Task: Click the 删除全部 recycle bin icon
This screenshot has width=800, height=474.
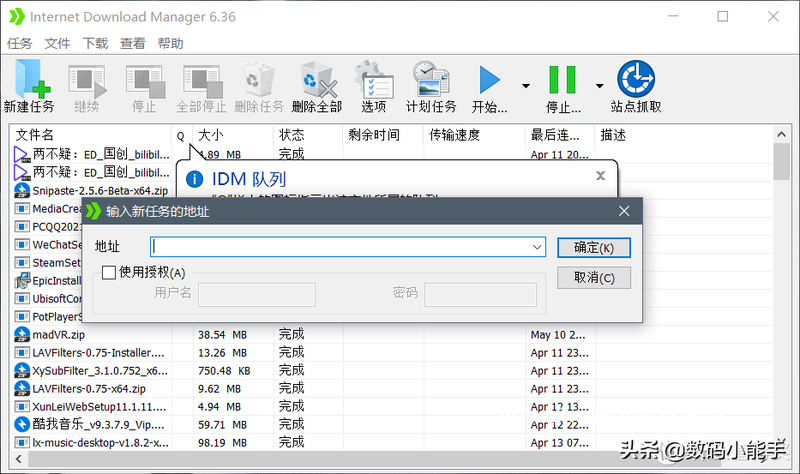Action: click(x=318, y=79)
